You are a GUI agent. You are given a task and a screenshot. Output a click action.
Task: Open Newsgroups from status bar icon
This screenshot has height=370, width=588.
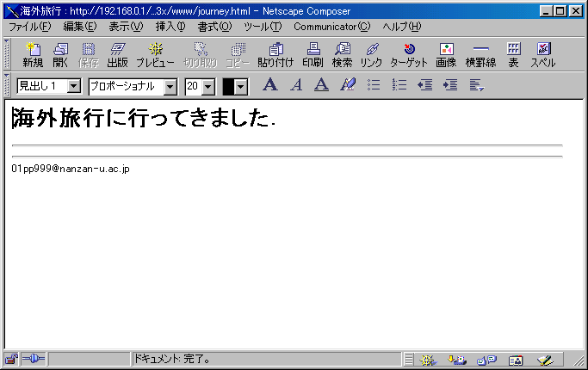point(486,361)
